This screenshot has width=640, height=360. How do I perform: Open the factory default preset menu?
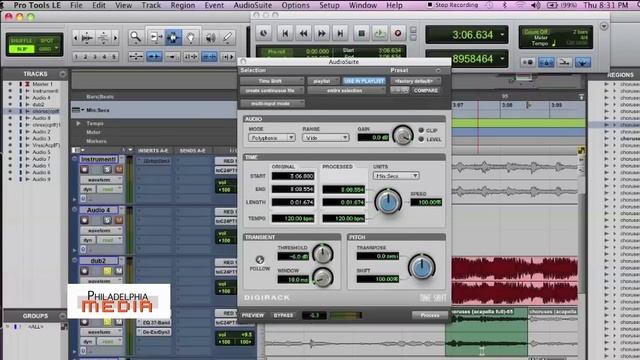[415, 81]
